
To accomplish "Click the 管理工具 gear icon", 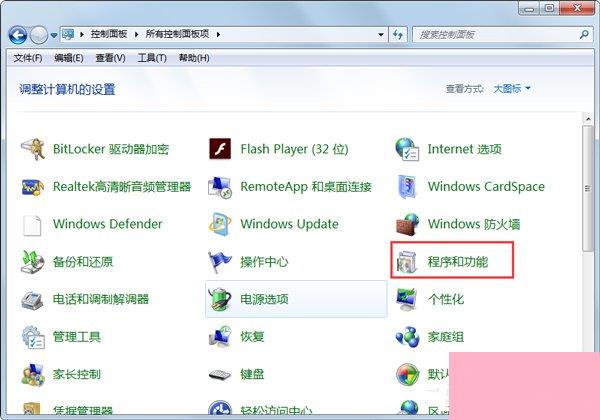I will [33, 337].
